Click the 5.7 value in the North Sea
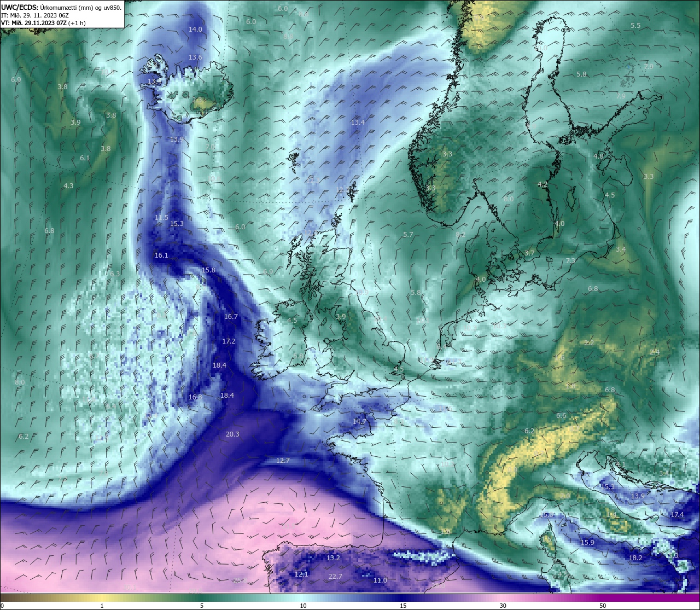 [408, 235]
